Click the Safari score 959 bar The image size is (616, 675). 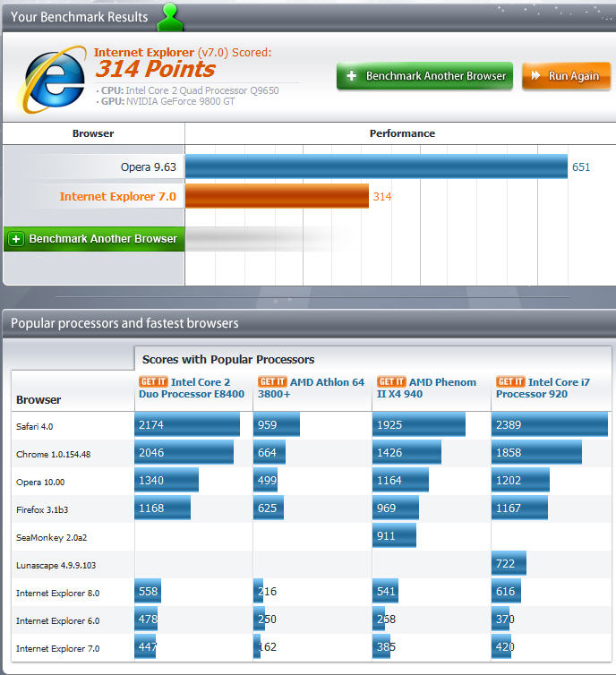[277, 425]
